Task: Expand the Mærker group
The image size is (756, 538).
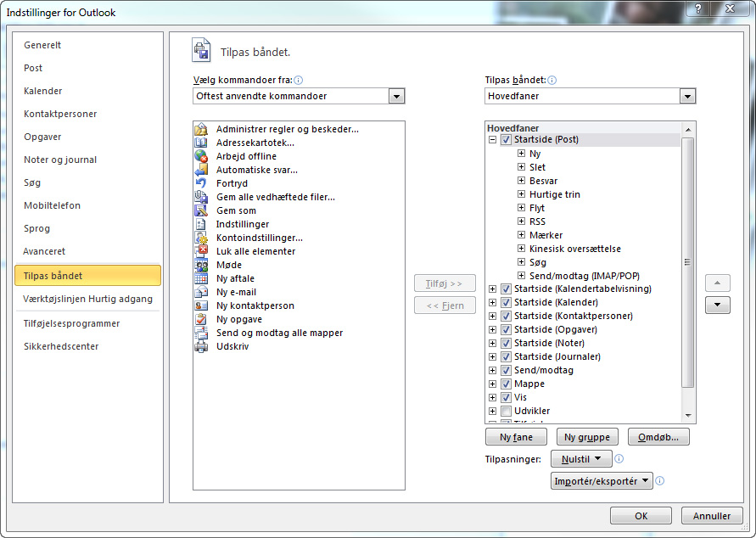Action: (521, 235)
